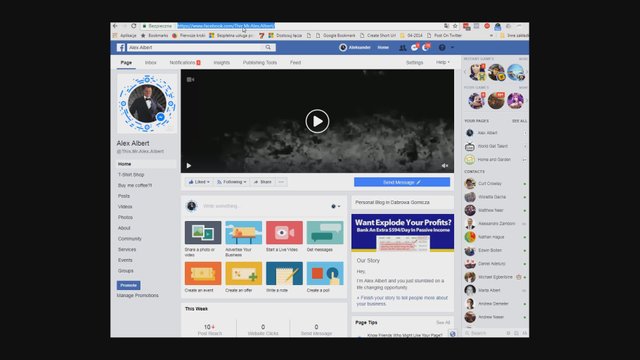The image size is (640, 360).
Task: Click the small play control on video
Action: [189, 165]
